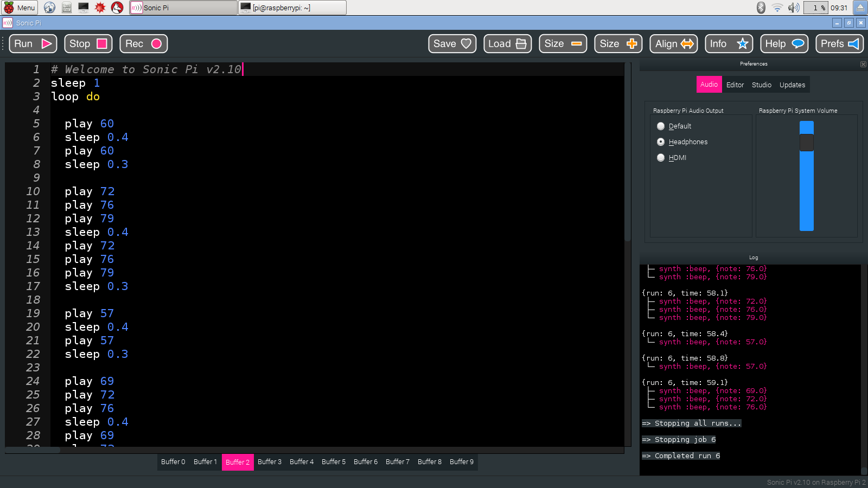
Task: Click the Welcome to Sonic Pi comment line
Action: click(146, 69)
